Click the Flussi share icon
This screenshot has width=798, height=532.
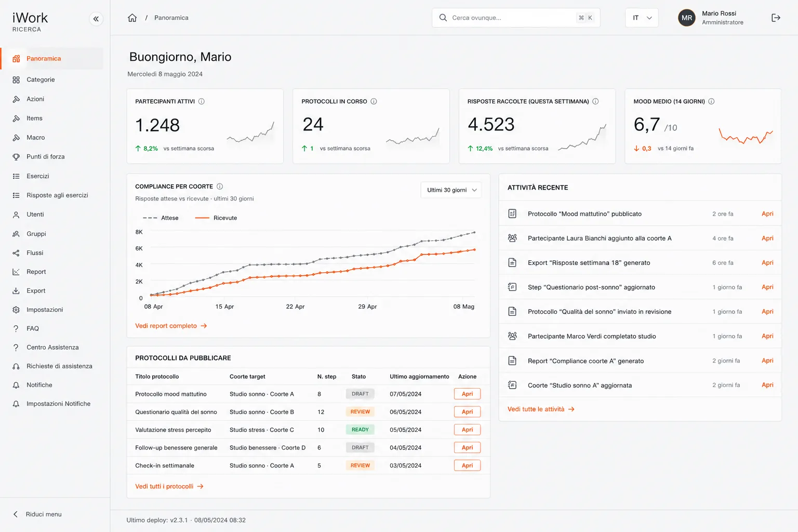point(16,252)
